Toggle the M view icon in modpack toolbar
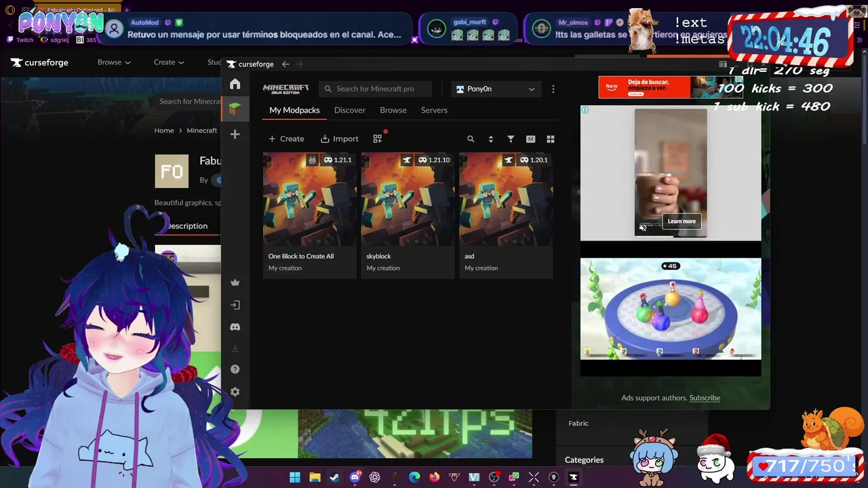Viewport: 868px width, 488px height. click(530, 139)
